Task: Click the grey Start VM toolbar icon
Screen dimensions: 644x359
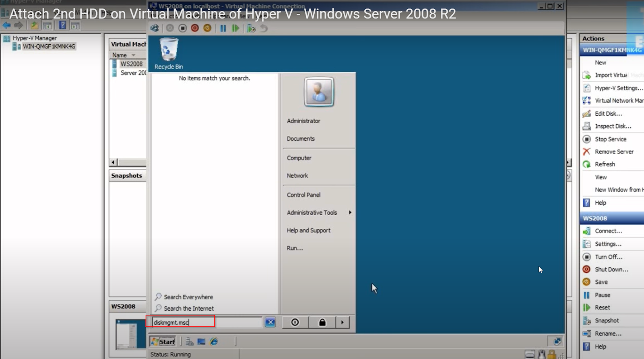Action: pyautogui.click(x=170, y=28)
